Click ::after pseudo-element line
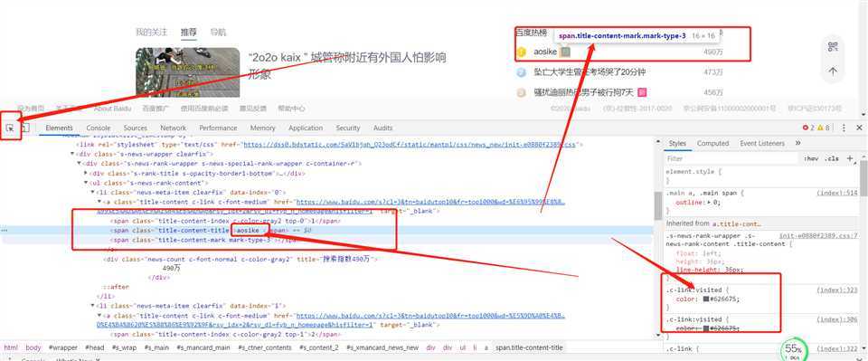This screenshot has height=361, width=868. point(116,287)
